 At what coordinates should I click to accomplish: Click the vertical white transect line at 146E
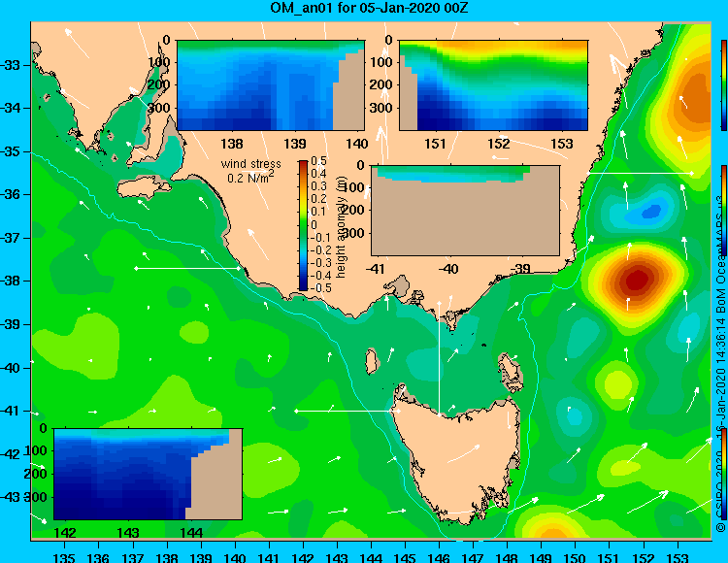pyautogui.click(x=439, y=358)
